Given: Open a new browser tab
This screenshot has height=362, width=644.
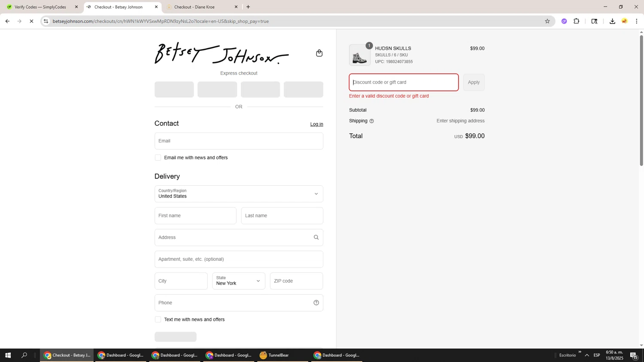Looking at the screenshot, I should pos(248,7).
